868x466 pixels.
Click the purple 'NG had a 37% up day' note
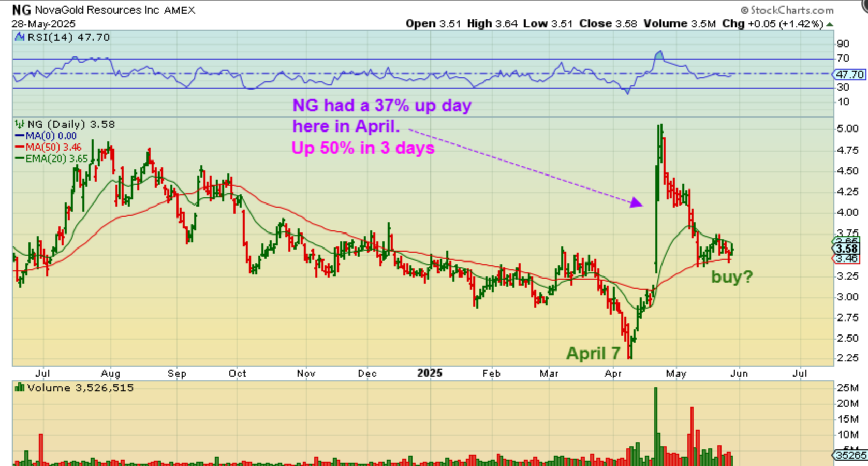(x=382, y=106)
